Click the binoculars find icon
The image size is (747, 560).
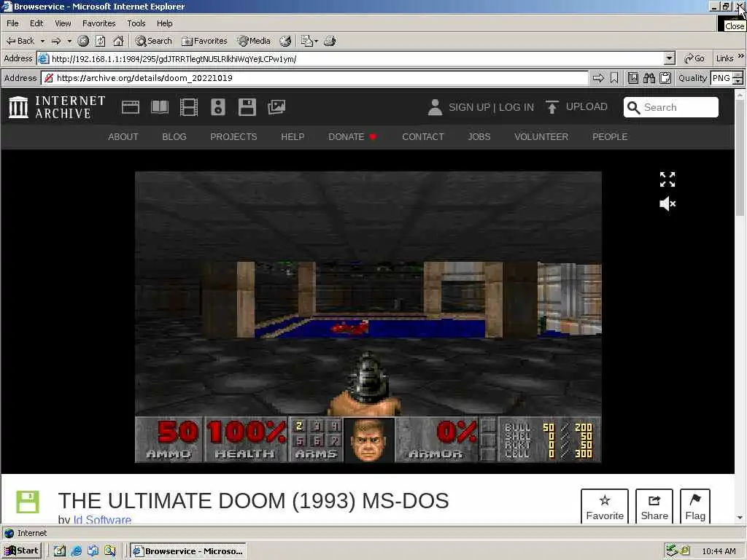tap(649, 78)
